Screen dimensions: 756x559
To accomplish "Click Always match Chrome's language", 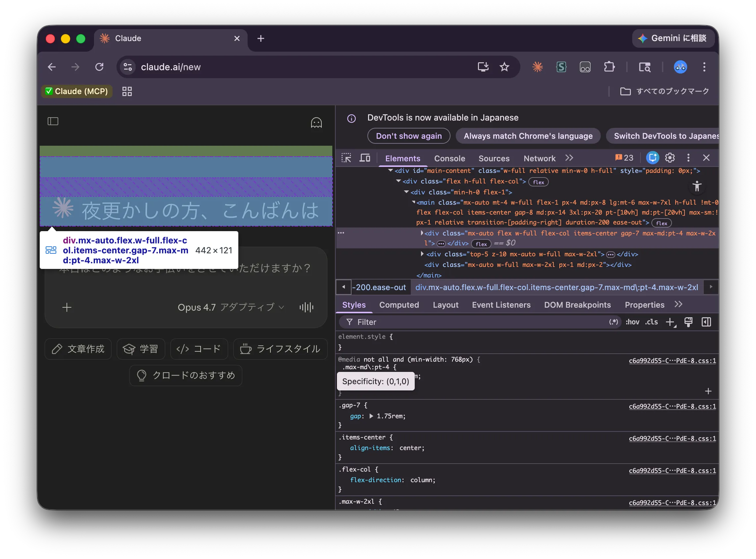I will click(528, 136).
